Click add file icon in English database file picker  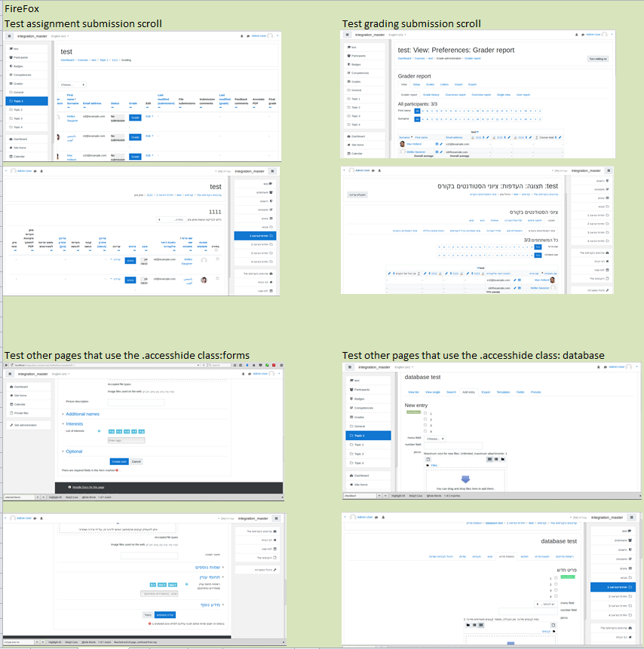(428, 459)
